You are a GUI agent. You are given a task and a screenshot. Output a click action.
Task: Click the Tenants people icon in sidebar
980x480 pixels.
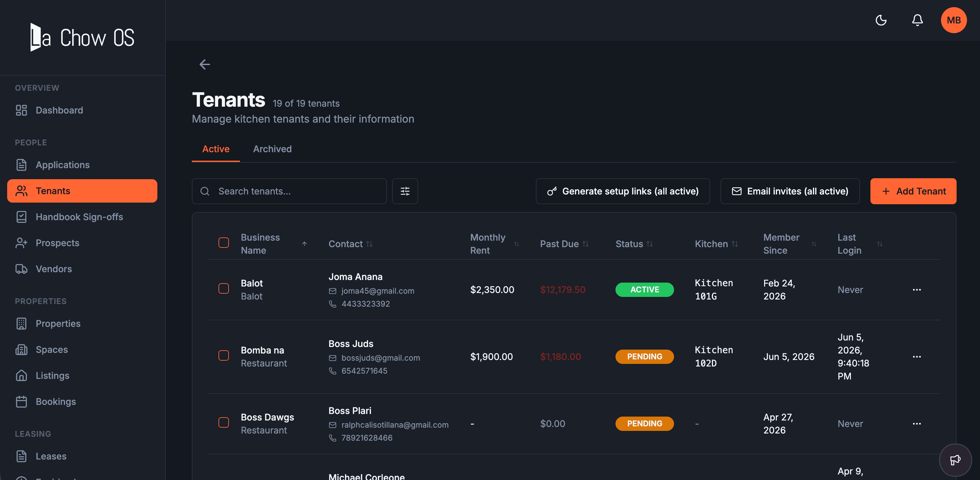click(21, 191)
